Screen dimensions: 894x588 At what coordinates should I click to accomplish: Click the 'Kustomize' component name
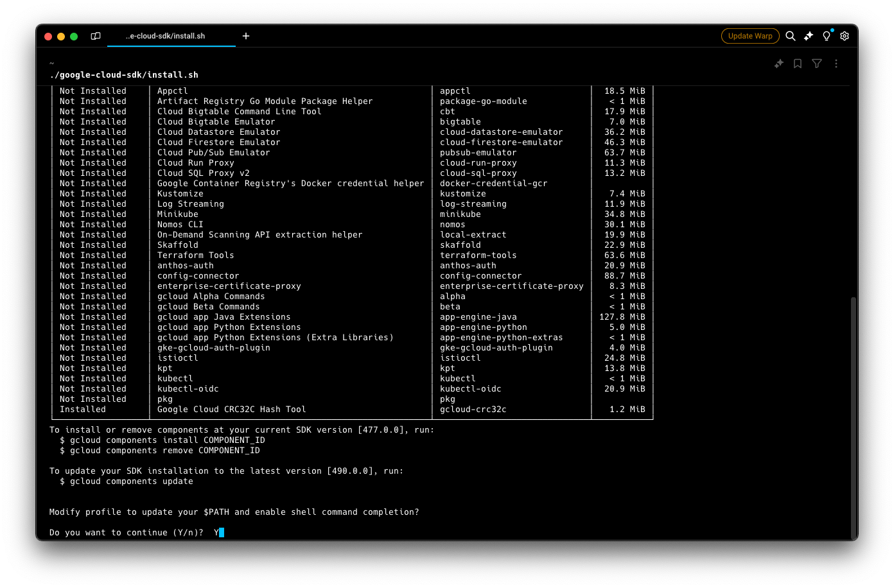point(180,194)
